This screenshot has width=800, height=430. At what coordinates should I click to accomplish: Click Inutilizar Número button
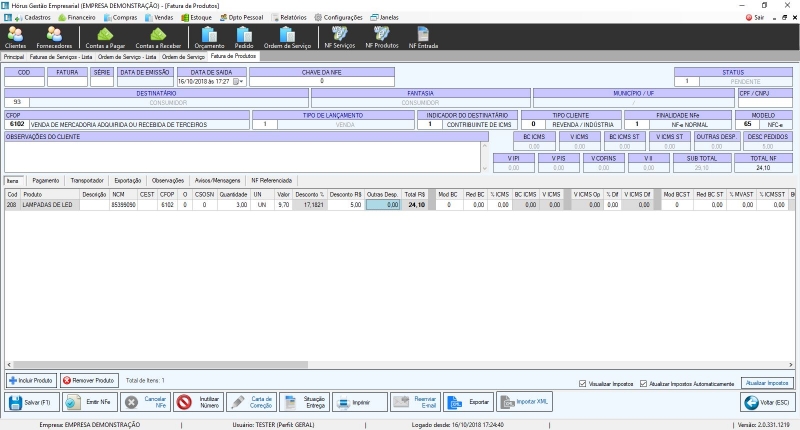coord(198,402)
